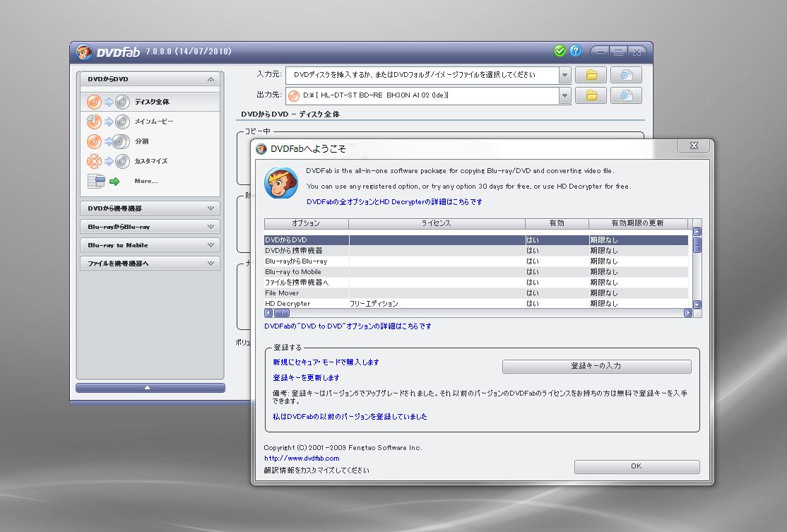Image resolution: width=787 pixels, height=532 pixels.
Task: Click 登録キーを更新します link
Action: coord(306,378)
